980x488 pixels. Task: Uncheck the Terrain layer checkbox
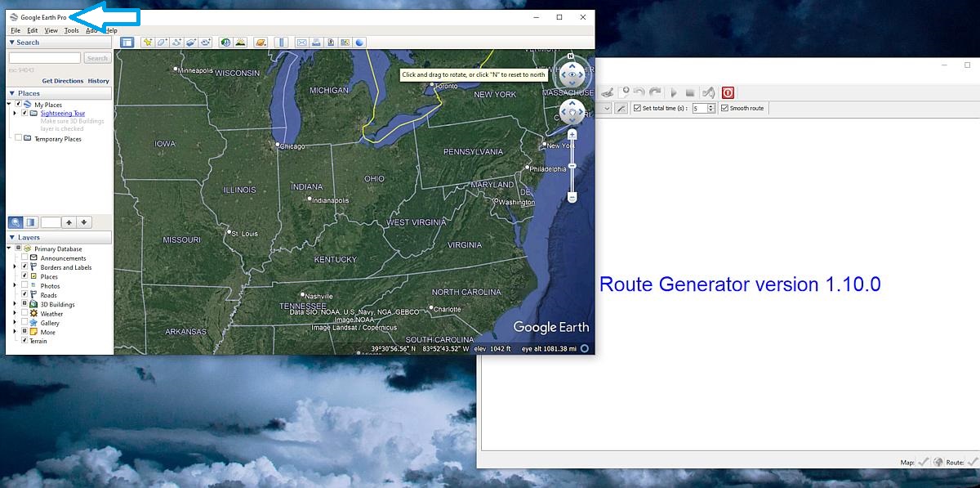[24, 341]
